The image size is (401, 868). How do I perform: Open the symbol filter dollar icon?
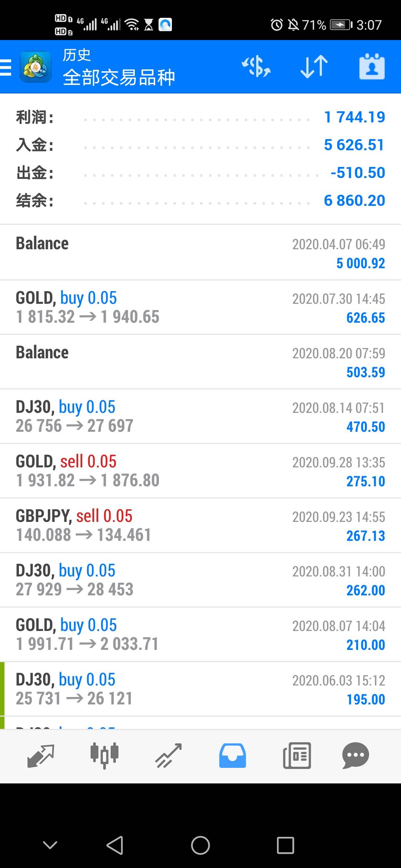point(256,67)
